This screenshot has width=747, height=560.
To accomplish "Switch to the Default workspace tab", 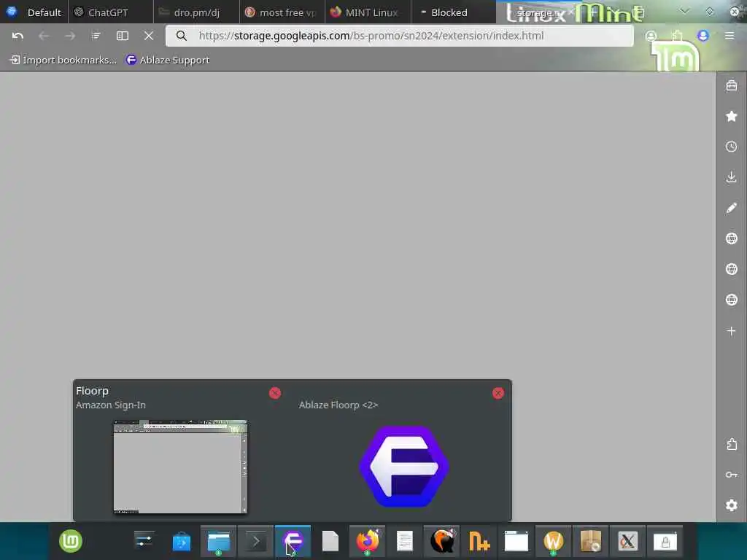I will (x=34, y=12).
